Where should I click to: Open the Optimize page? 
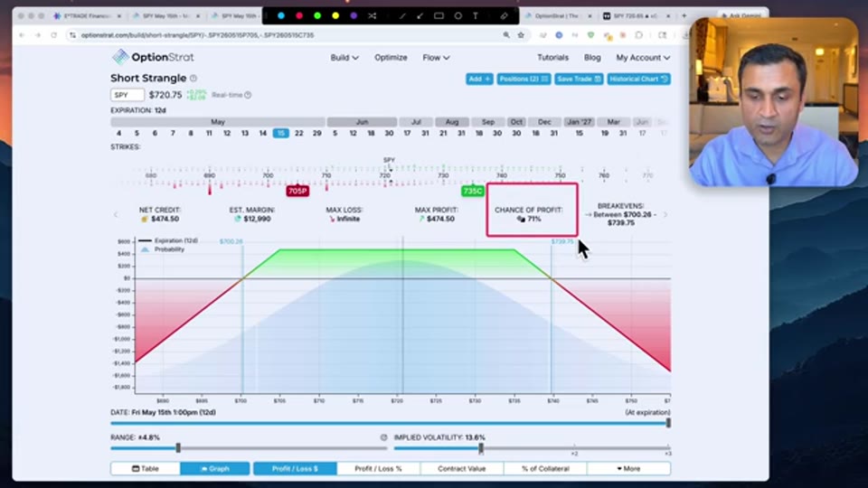pyautogui.click(x=391, y=58)
